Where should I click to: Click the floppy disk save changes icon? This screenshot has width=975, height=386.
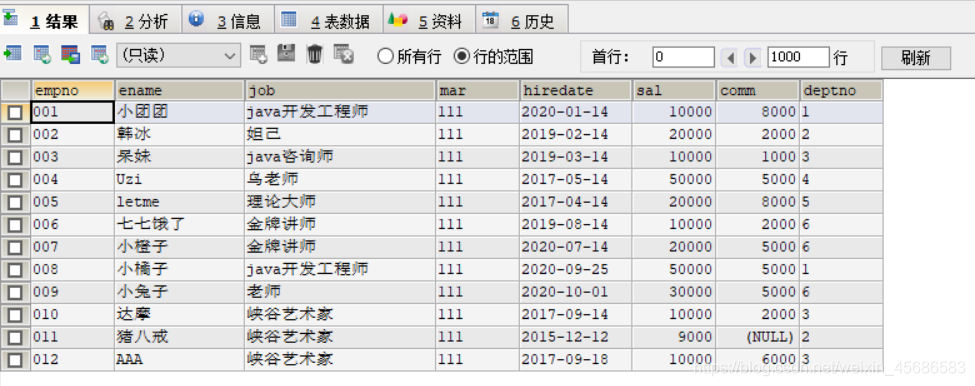pyautogui.click(x=286, y=53)
